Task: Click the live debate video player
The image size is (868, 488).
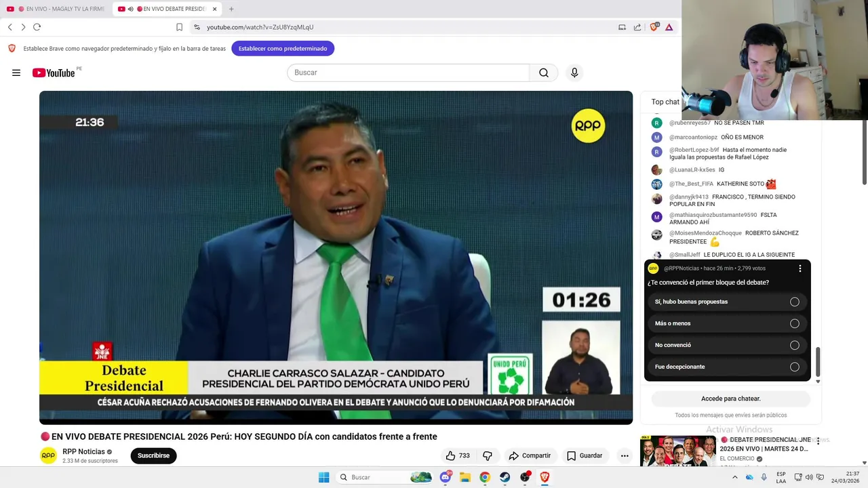Action: [336, 258]
